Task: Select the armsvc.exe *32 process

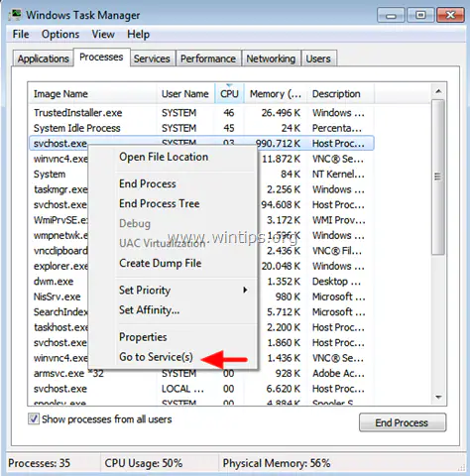Action: tap(201, 374)
